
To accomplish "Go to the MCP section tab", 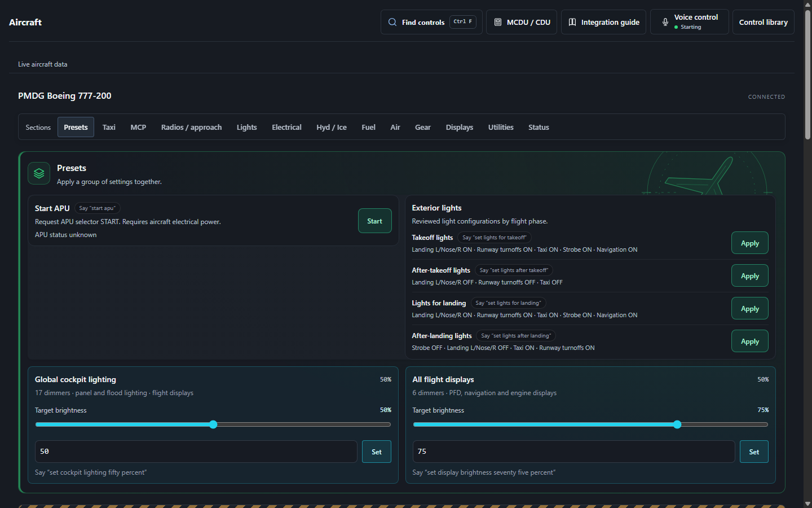I will 138,127.
